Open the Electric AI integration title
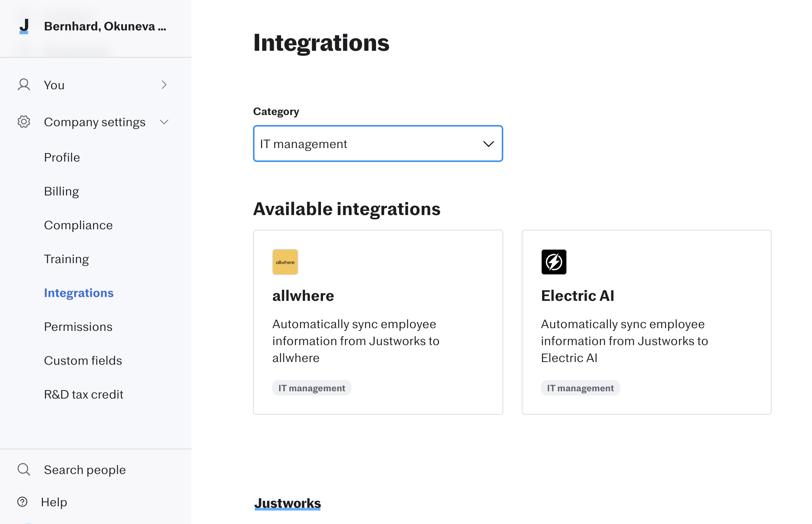The height and width of the screenshot is (524, 812). 578,295
